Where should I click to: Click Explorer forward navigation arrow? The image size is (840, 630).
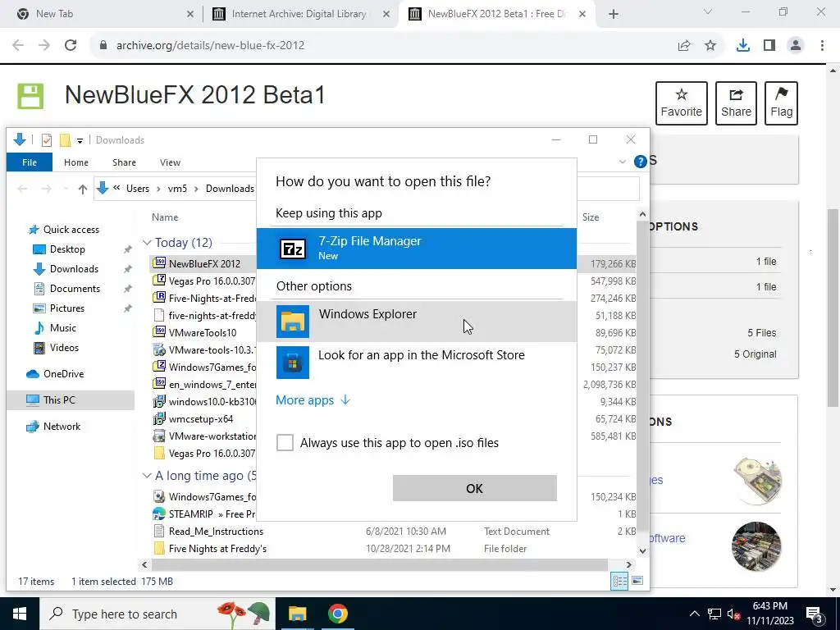47,189
